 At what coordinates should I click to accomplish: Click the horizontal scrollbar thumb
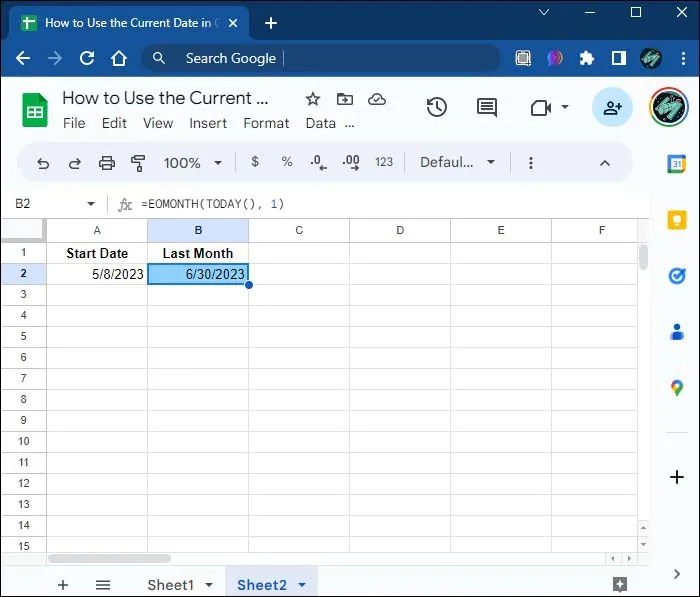pyautogui.click(x=109, y=559)
